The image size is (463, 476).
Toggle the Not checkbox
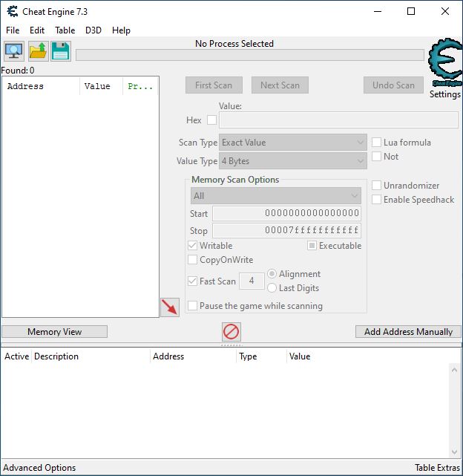376,157
